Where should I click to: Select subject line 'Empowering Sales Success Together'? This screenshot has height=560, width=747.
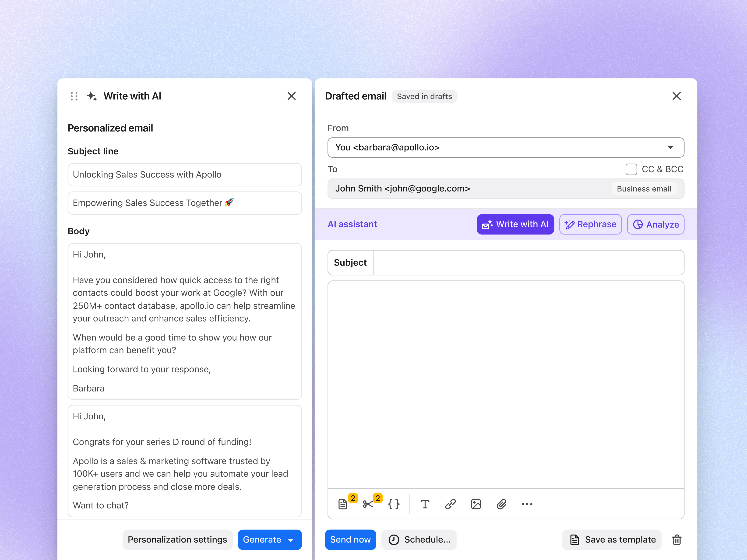(185, 203)
